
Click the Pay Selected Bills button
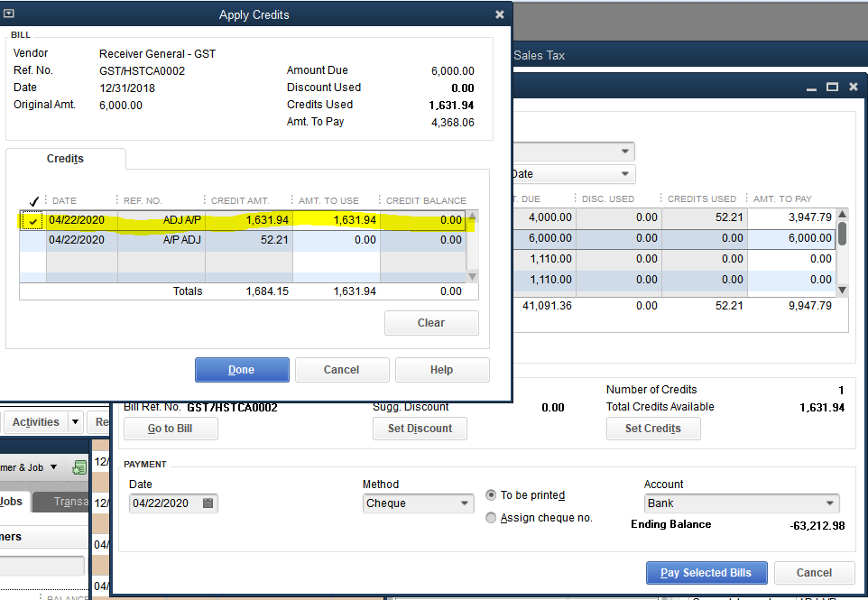tap(706, 573)
